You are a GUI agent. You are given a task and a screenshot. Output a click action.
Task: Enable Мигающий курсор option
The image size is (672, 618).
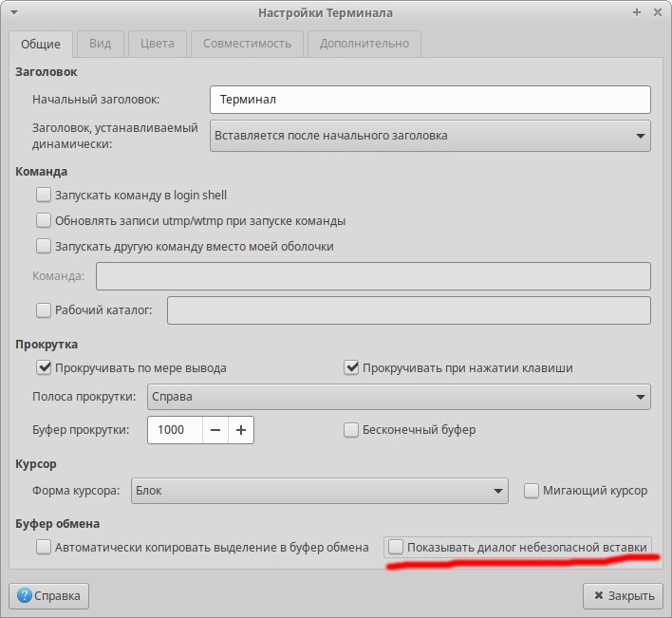(532, 491)
